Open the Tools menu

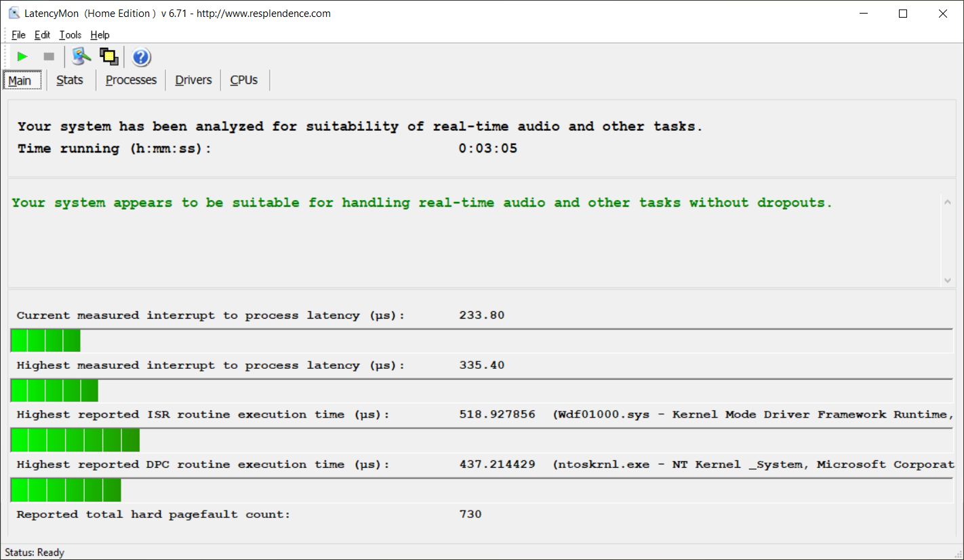tap(70, 35)
